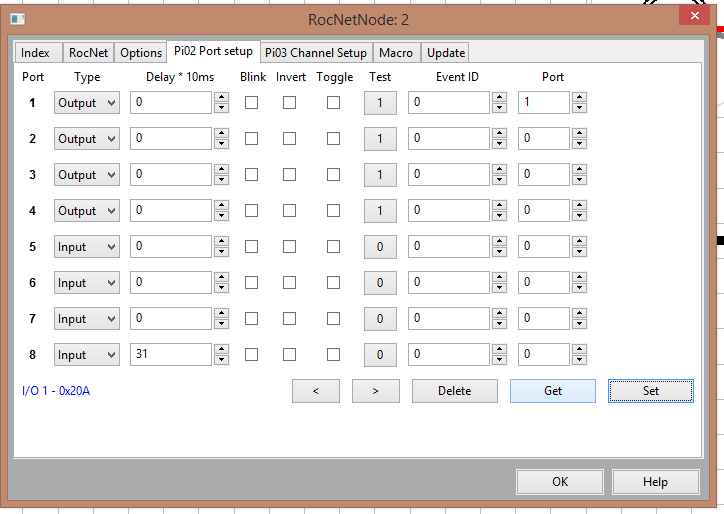Click the Get button
The width and height of the screenshot is (724, 514).
click(553, 391)
